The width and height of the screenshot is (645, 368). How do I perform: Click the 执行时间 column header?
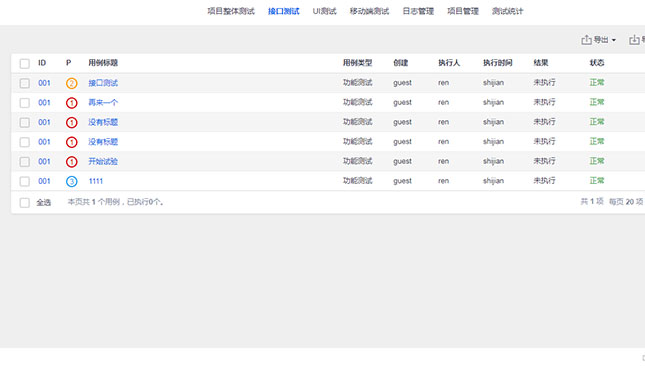pos(498,63)
